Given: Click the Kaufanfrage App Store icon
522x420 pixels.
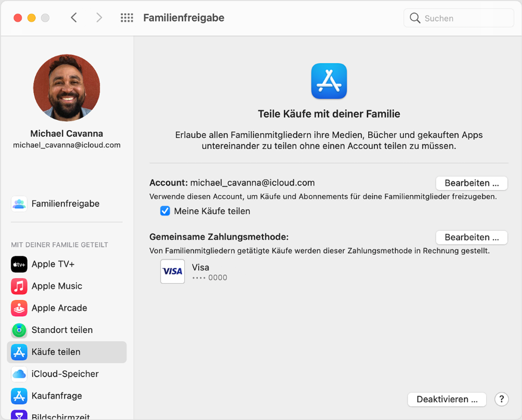Looking at the screenshot, I should coord(19,396).
